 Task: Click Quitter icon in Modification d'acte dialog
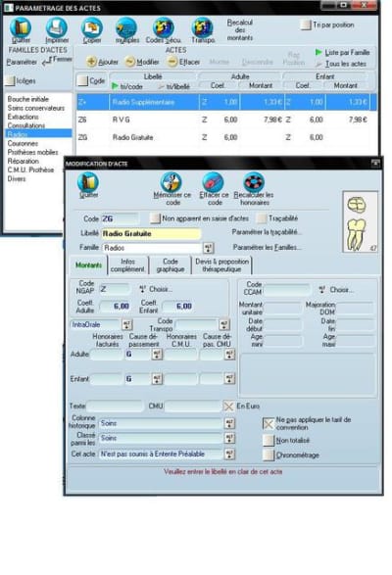point(88,182)
